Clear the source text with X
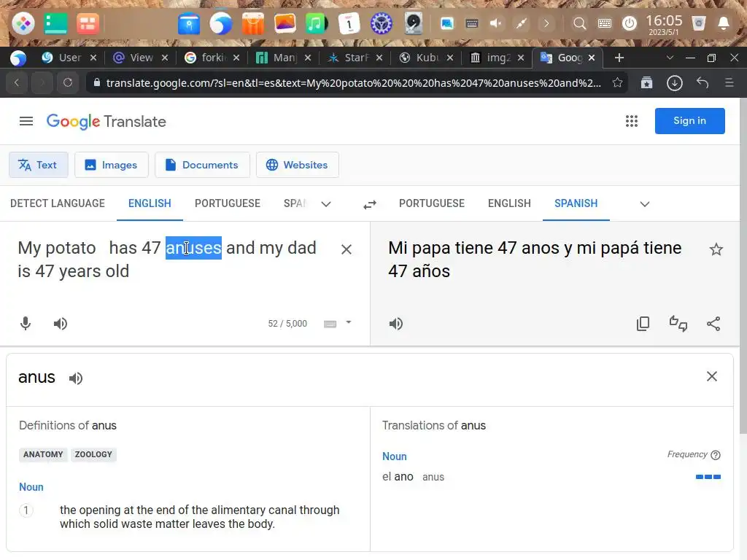Image resolution: width=747 pixels, height=560 pixels. tap(347, 249)
